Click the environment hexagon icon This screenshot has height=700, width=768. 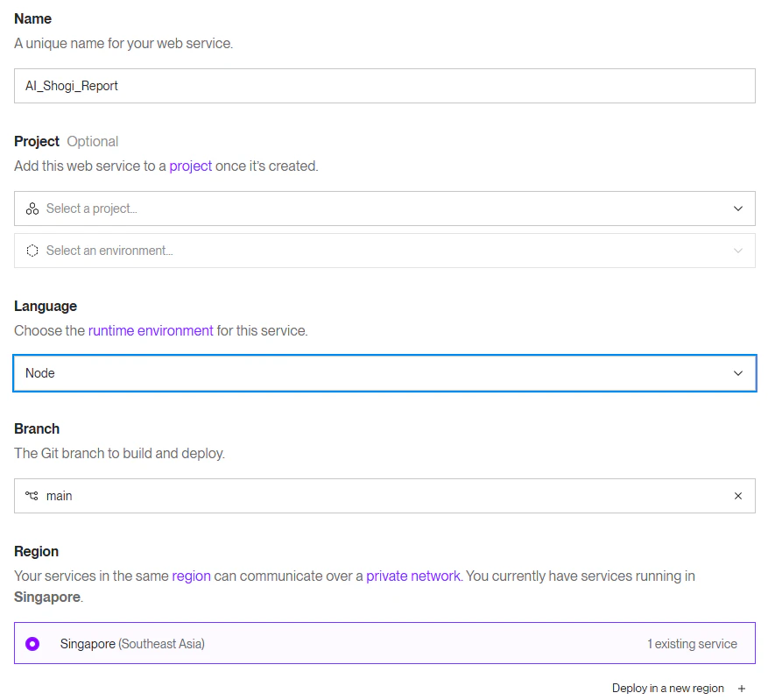click(x=32, y=251)
